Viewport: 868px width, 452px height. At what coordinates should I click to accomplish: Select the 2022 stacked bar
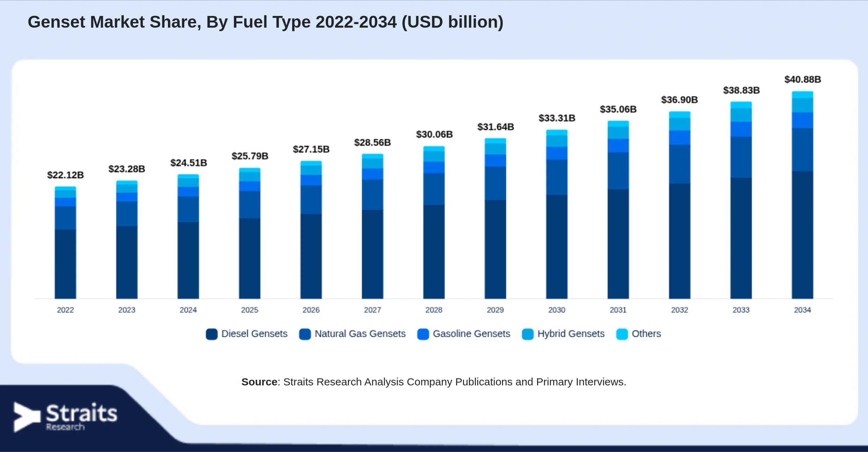click(x=65, y=243)
